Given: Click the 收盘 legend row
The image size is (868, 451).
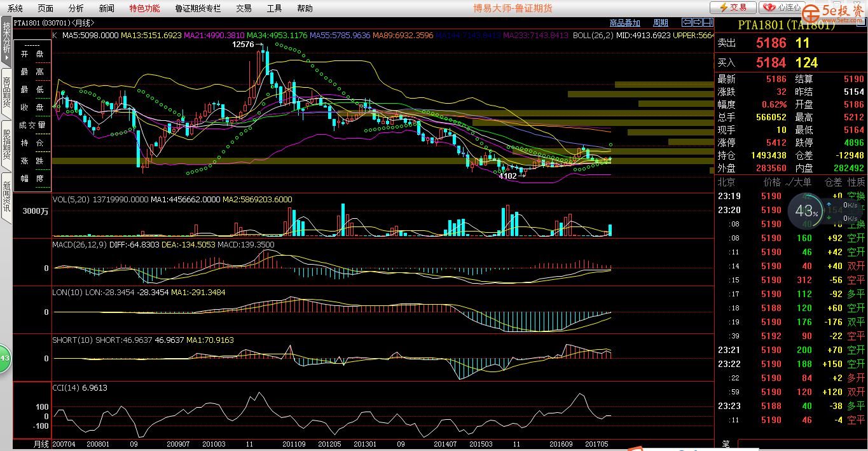Looking at the screenshot, I should click(33, 108).
